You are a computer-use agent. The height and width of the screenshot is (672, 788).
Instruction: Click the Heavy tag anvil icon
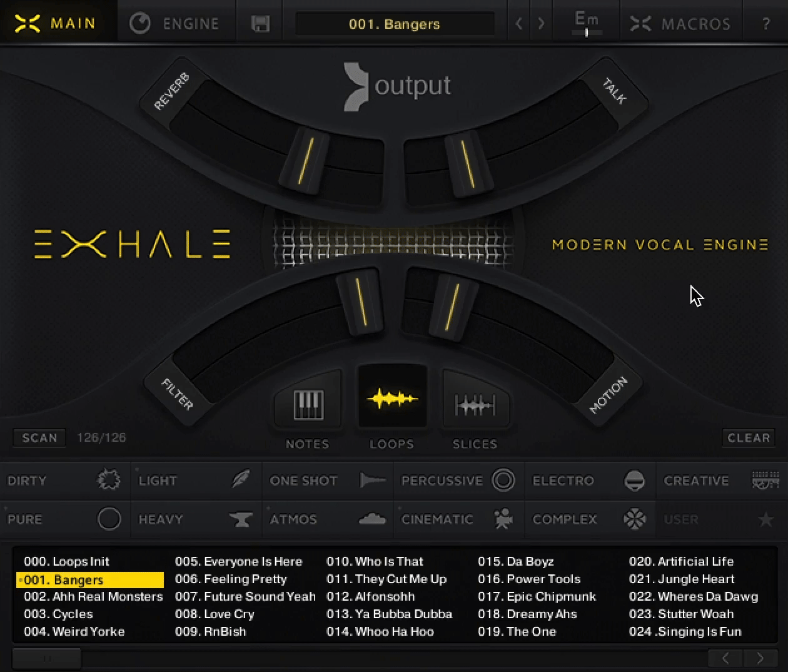tap(240, 519)
